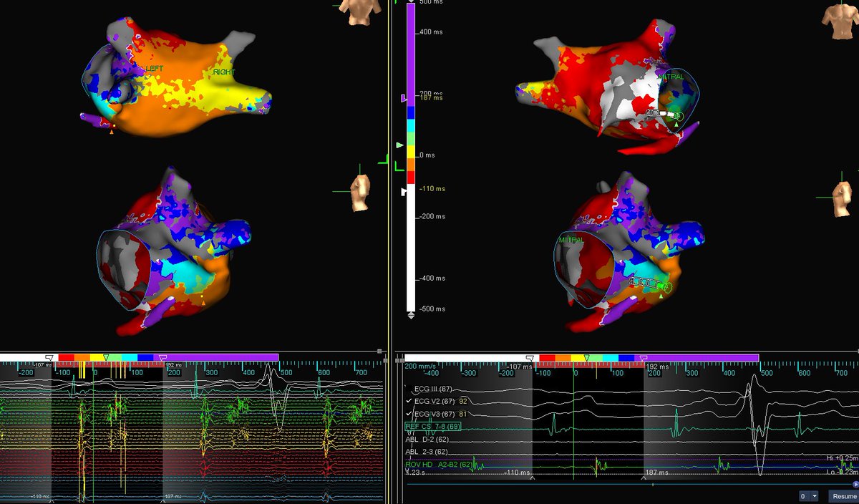The height and width of the screenshot is (504, 859).
Task: Click the torso orientation icon beside bottom-left map
Action: [x=360, y=192]
